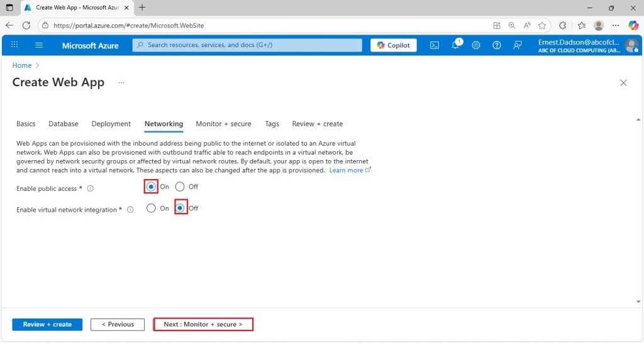Open the feedback icon in Azure header
The width and height of the screenshot is (644, 343).
(x=518, y=45)
